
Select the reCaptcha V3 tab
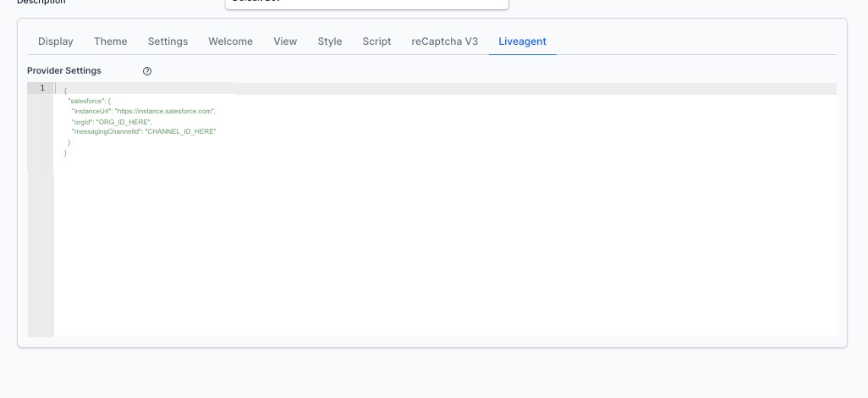click(445, 41)
